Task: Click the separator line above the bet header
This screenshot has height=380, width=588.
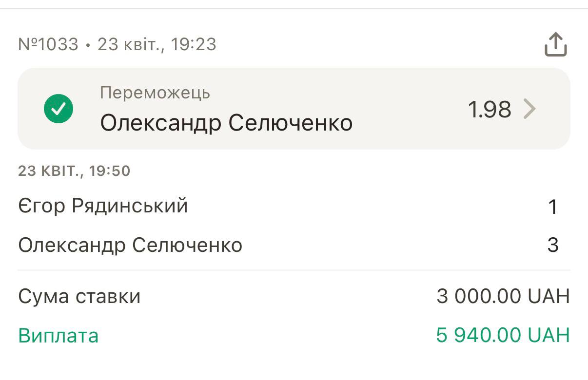Action: [294, 8]
